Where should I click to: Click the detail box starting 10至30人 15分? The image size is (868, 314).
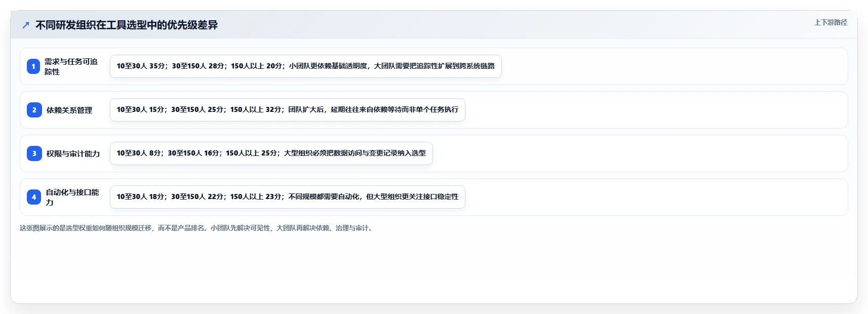[x=288, y=110]
